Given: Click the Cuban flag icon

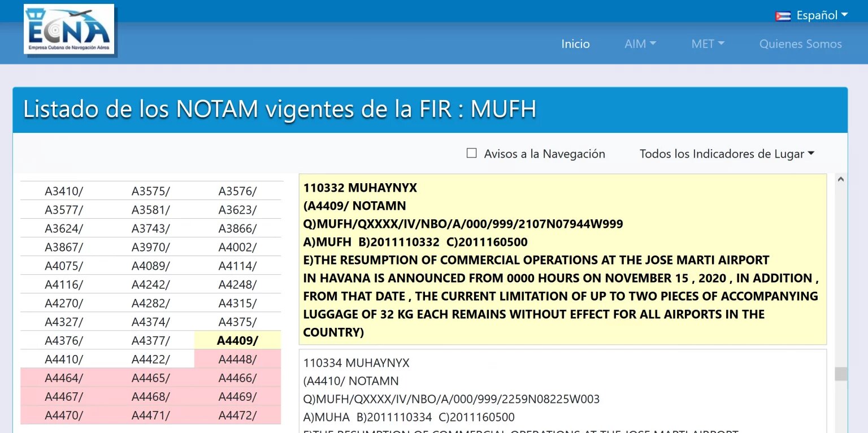Looking at the screenshot, I should coord(783,16).
